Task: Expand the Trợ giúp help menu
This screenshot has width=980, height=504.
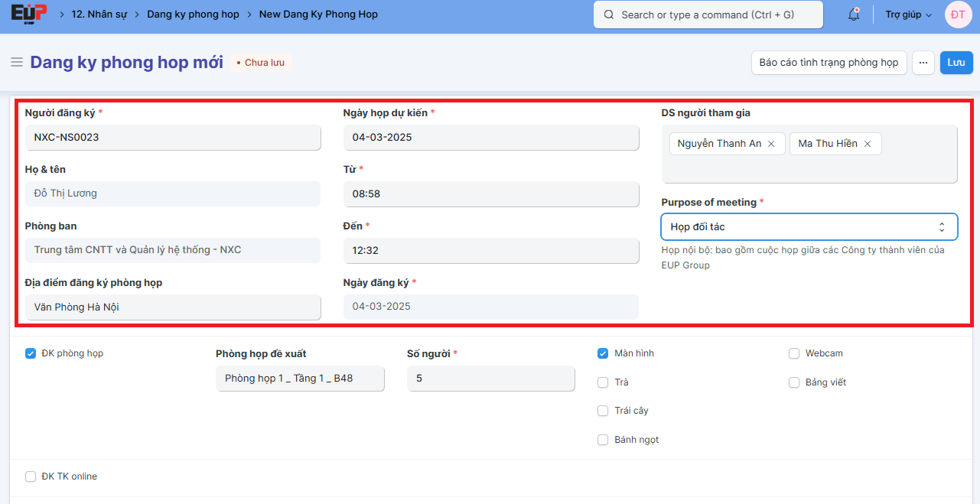Action: point(908,15)
